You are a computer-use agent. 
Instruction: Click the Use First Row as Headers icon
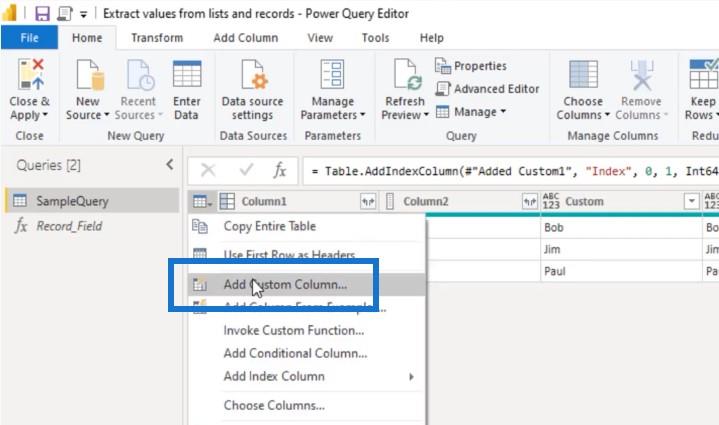[x=200, y=254]
